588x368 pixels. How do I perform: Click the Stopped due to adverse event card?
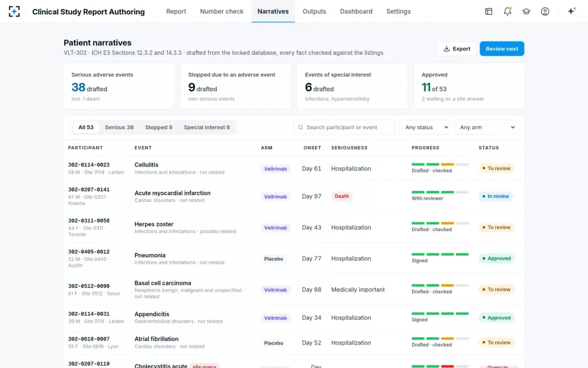click(236, 86)
